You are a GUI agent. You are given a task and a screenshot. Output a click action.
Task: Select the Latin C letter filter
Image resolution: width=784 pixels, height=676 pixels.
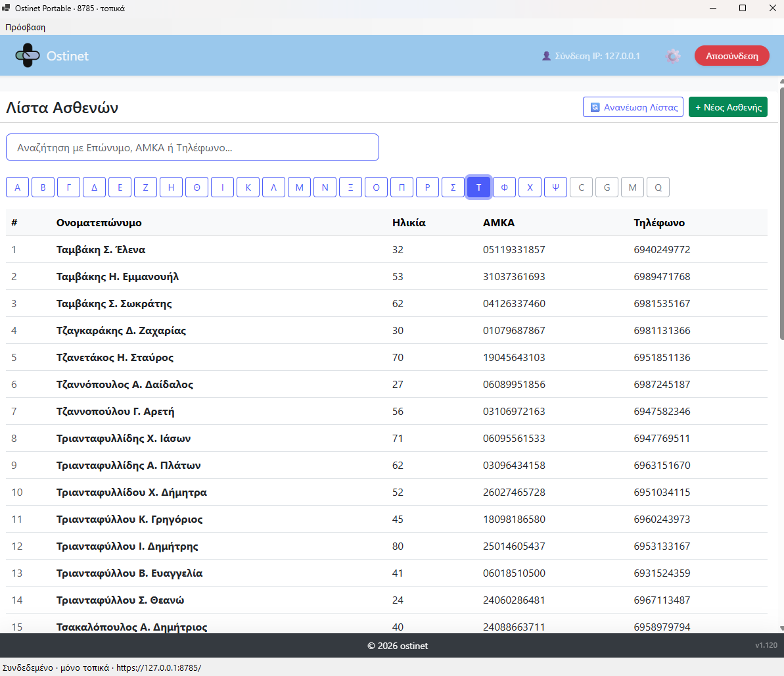pos(581,187)
